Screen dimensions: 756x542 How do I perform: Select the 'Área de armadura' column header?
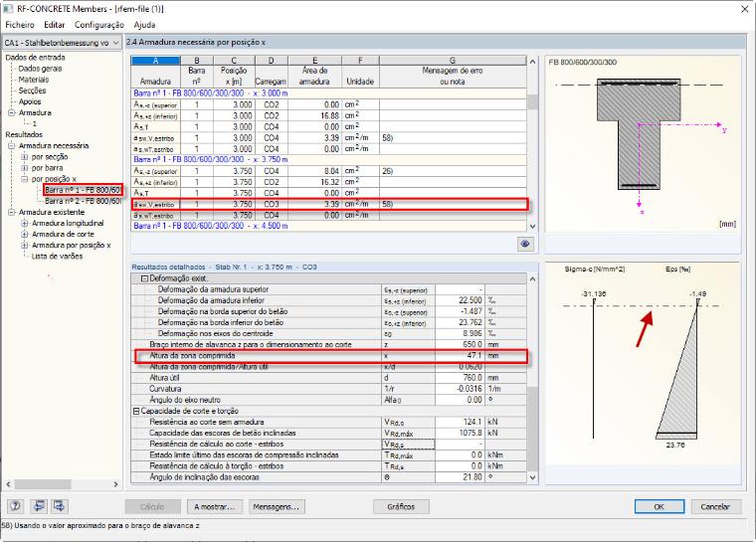pos(314,77)
